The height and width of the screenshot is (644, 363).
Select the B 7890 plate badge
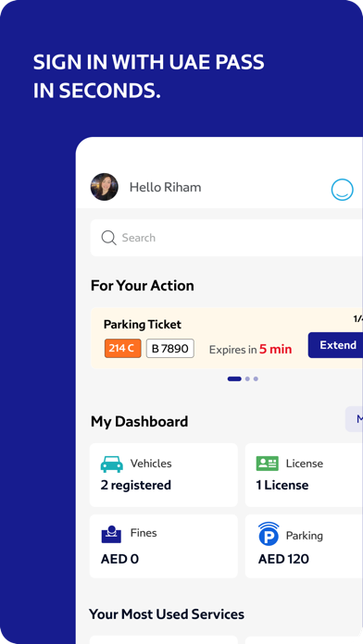(170, 348)
